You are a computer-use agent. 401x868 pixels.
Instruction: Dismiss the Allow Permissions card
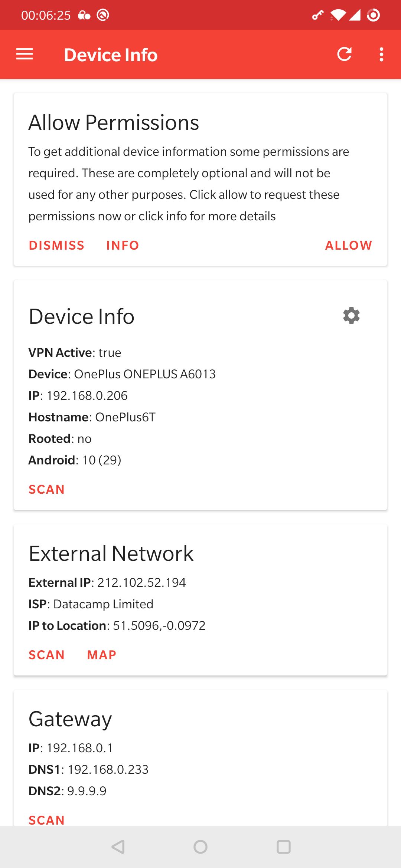click(57, 246)
